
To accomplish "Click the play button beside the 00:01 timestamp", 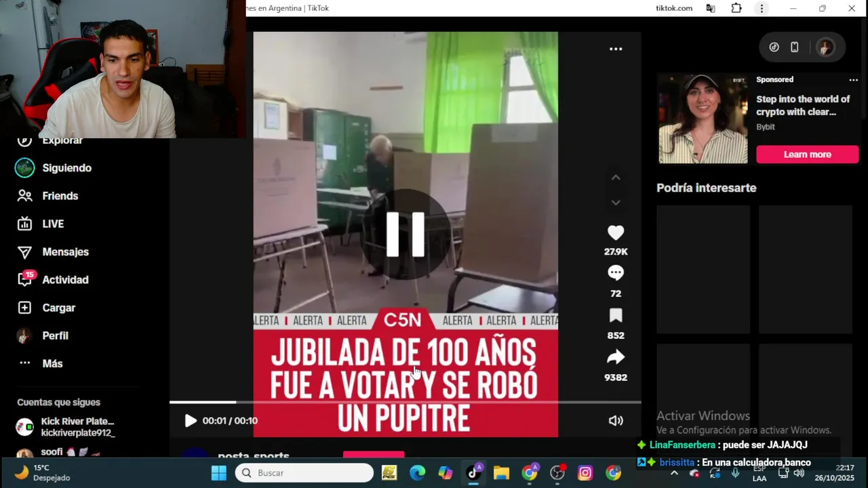I will (191, 421).
